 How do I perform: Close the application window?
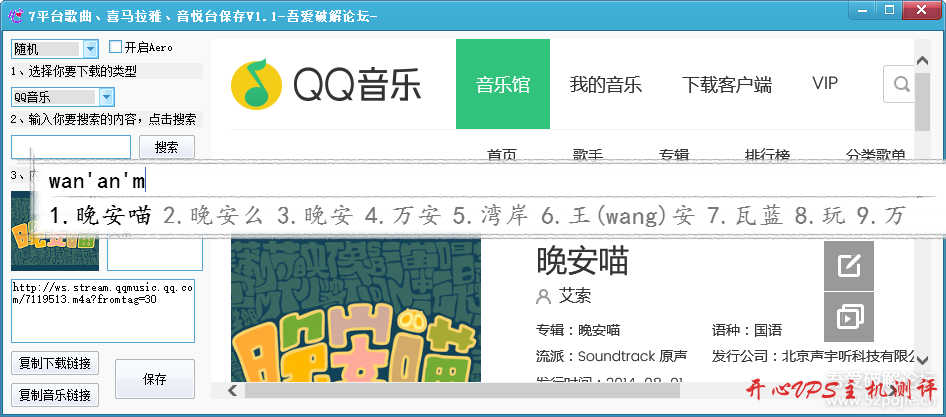(x=920, y=9)
